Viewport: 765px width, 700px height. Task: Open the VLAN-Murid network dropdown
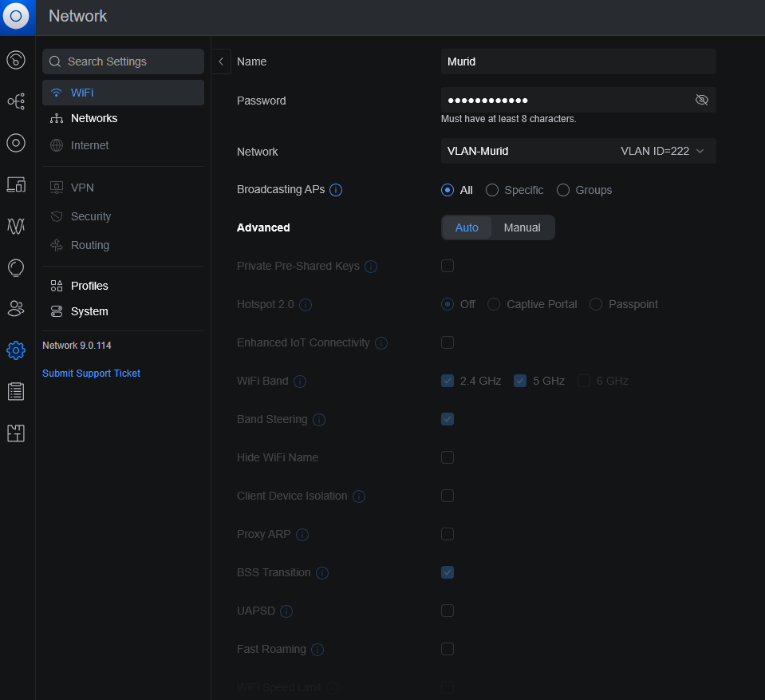[578, 151]
